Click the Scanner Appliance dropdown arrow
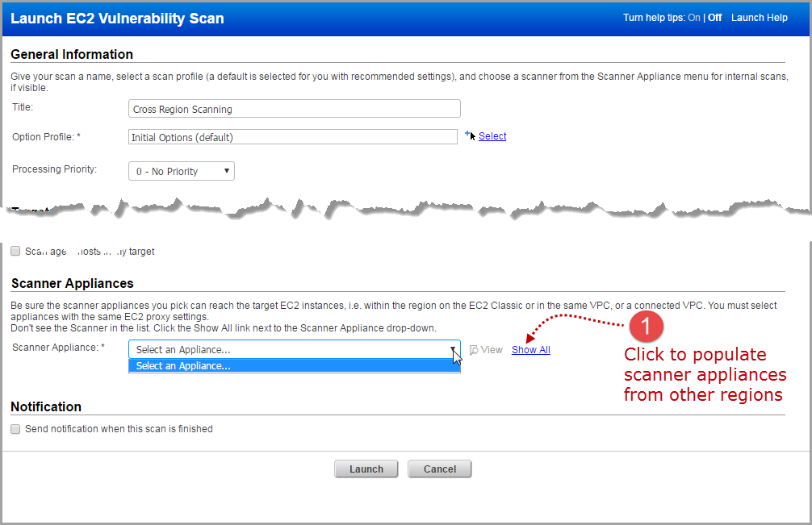The width and height of the screenshot is (812, 525). pos(453,349)
